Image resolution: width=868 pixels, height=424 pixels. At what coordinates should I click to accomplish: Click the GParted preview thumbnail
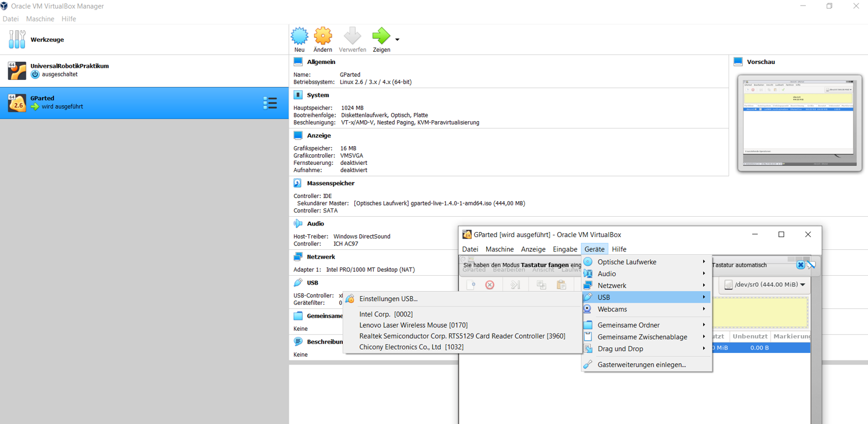pyautogui.click(x=800, y=122)
